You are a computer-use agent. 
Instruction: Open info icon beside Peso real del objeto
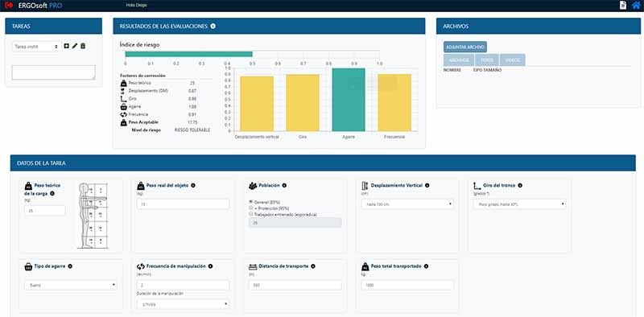(x=193, y=185)
